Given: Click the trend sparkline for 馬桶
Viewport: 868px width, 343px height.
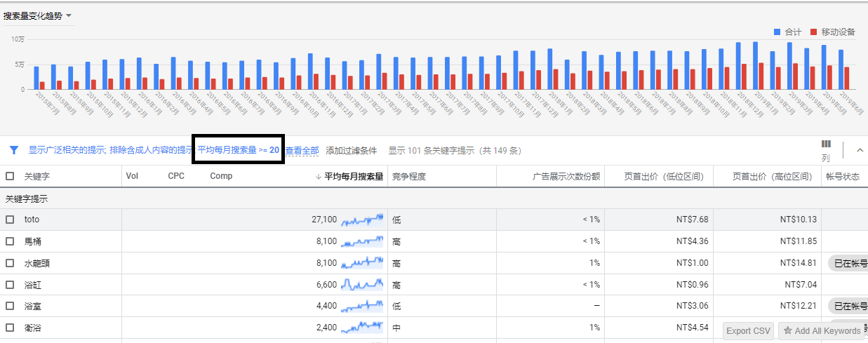Looking at the screenshot, I should pyautogui.click(x=362, y=241).
